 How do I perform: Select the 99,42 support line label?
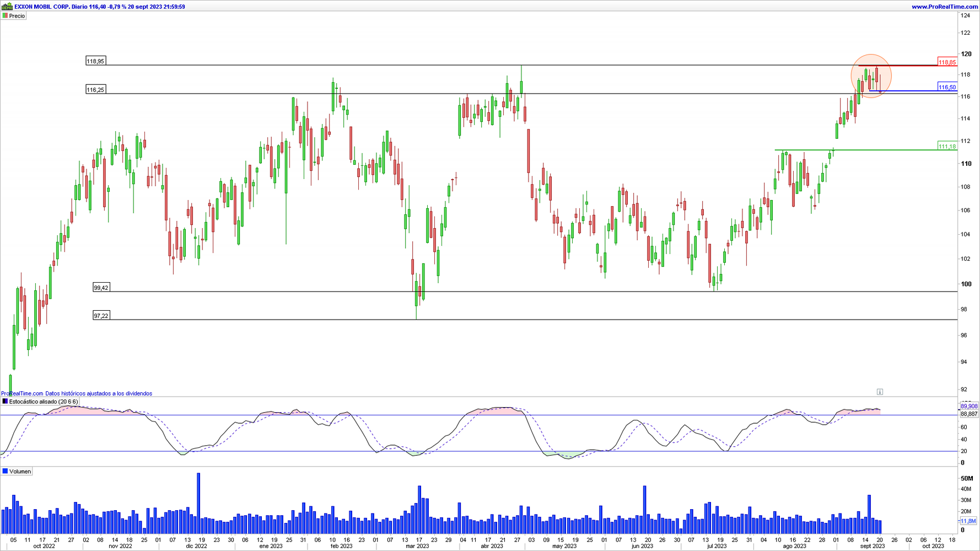tap(101, 288)
